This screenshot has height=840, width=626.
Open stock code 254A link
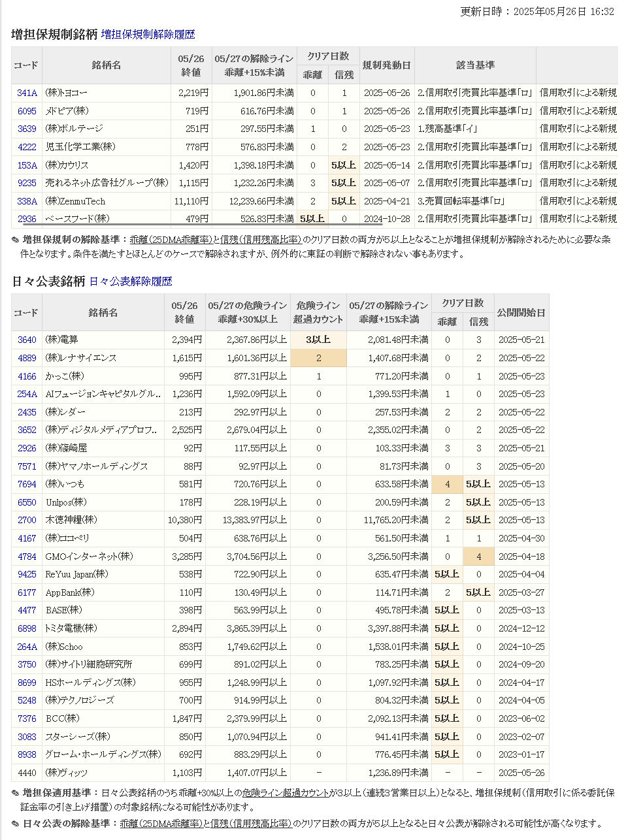[x=27, y=394]
